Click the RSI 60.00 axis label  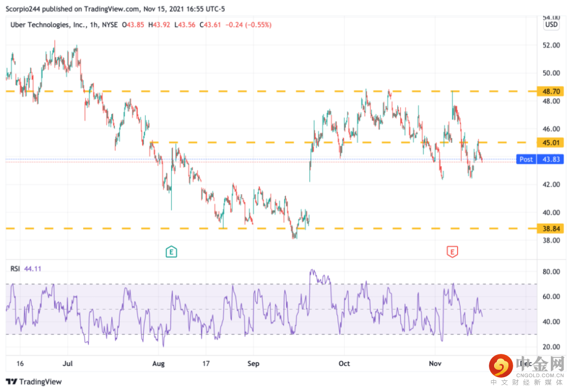point(551,297)
